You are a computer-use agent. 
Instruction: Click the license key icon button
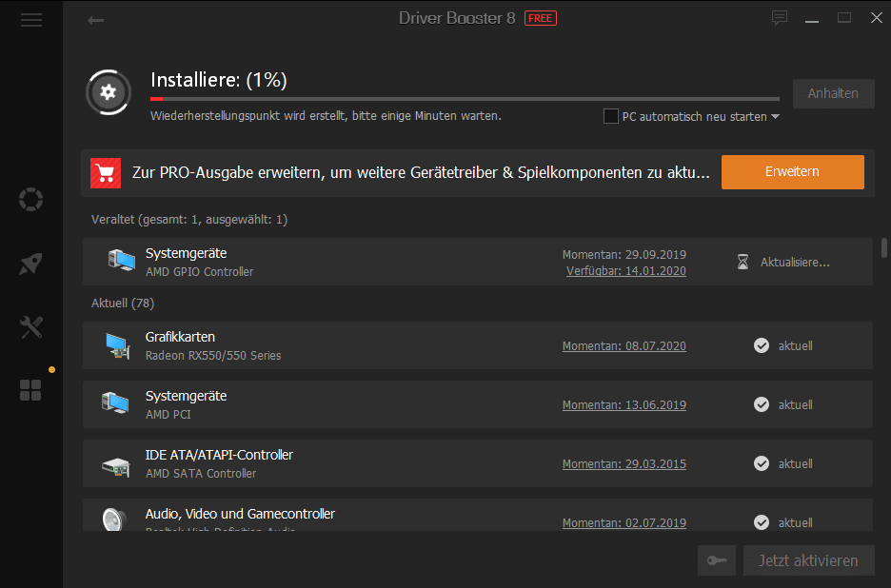[x=717, y=560]
